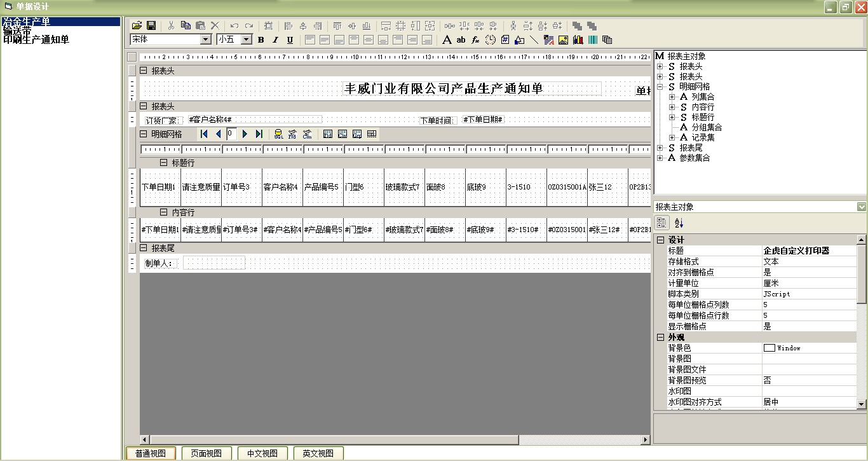Click the 计量单位 property value 厘米
Image resolution: width=868 pixels, height=461 pixels.
click(x=809, y=283)
